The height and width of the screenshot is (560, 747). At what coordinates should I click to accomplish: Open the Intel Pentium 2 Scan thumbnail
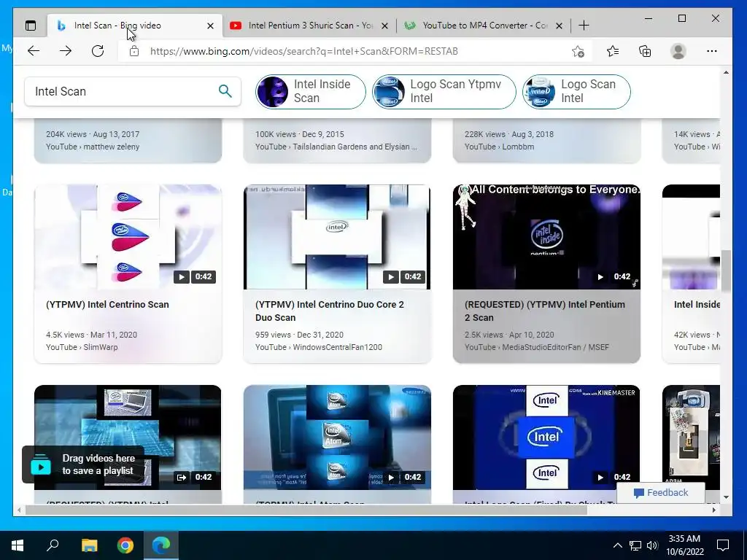tap(546, 237)
